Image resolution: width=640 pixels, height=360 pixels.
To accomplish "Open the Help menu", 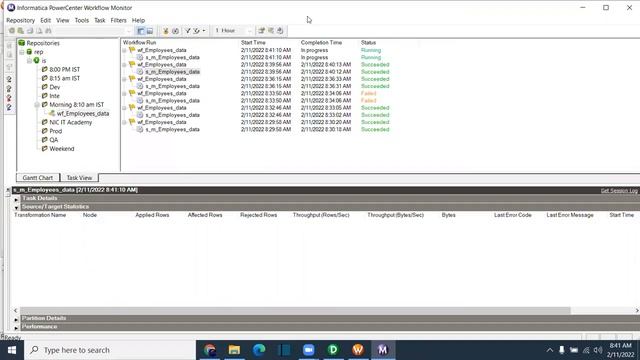I will click(138, 20).
